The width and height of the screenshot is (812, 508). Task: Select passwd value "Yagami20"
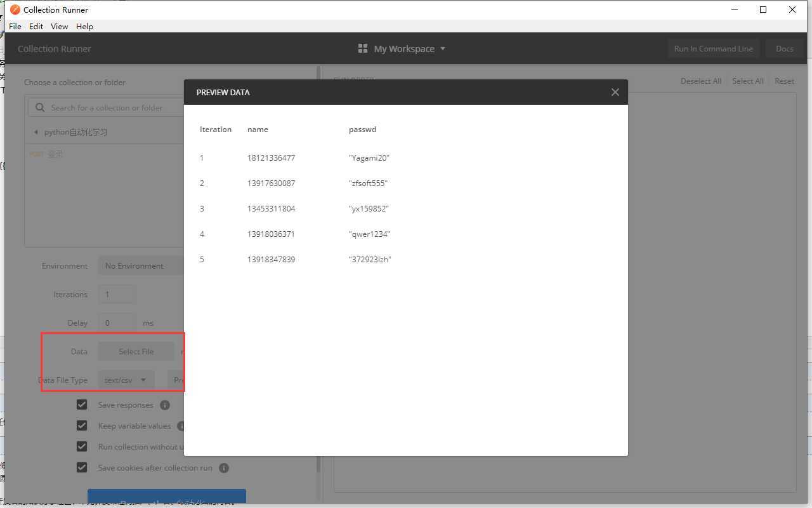(x=369, y=158)
